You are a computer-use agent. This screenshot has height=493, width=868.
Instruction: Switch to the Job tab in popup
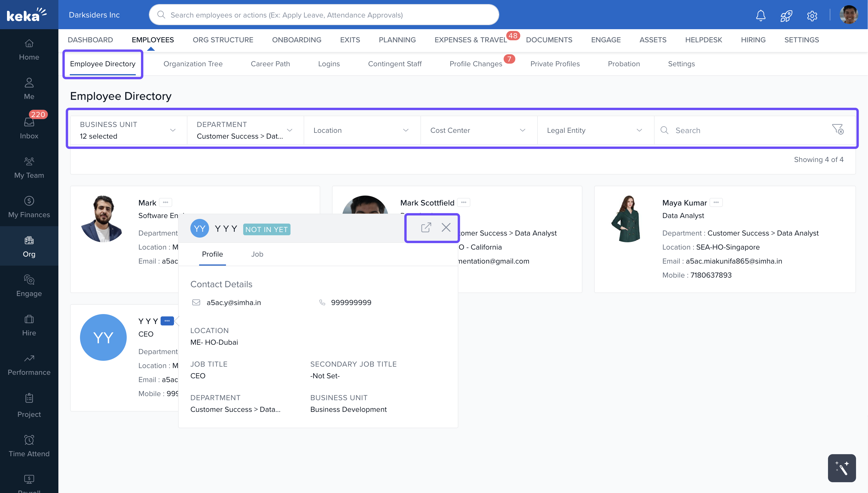click(257, 254)
